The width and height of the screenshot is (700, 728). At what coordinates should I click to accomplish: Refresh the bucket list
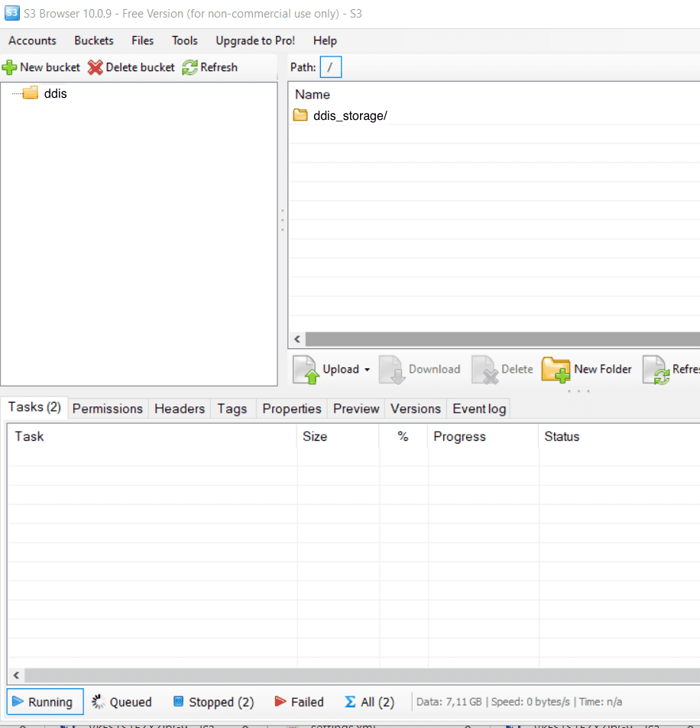click(x=210, y=67)
